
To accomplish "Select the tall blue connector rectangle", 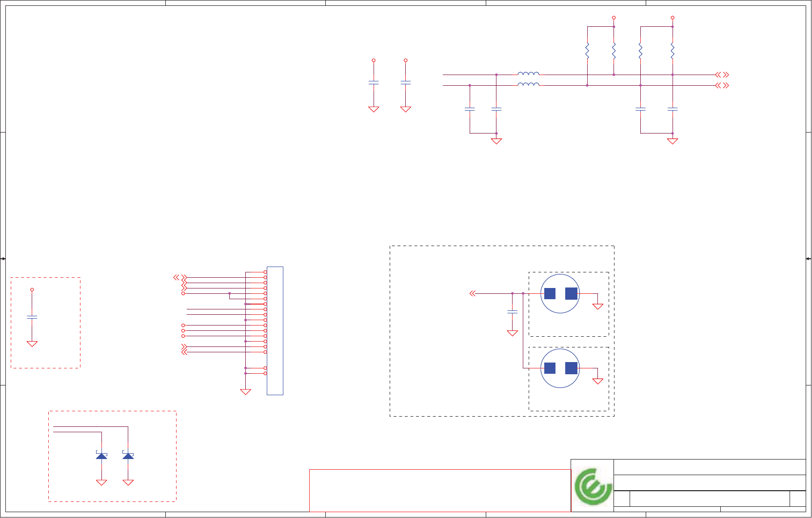I will pyautogui.click(x=275, y=331).
